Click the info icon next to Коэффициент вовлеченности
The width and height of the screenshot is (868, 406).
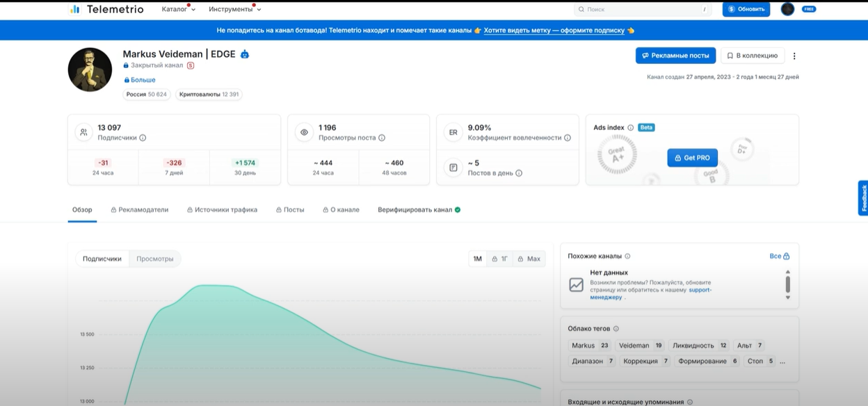click(x=568, y=138)
